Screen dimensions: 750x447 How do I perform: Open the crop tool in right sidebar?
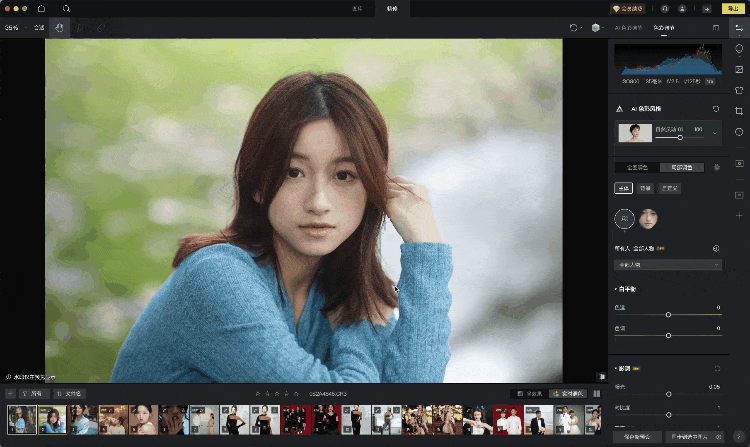(739, 110)
